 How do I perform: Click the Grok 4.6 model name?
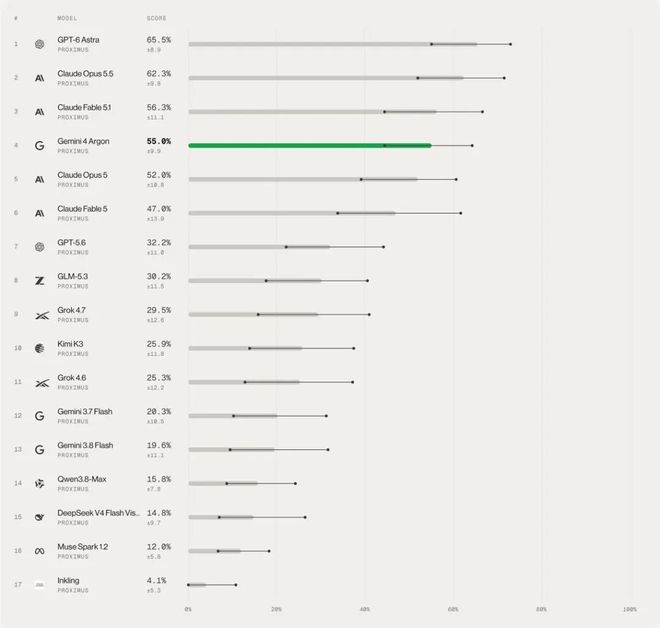coord(72,378)
